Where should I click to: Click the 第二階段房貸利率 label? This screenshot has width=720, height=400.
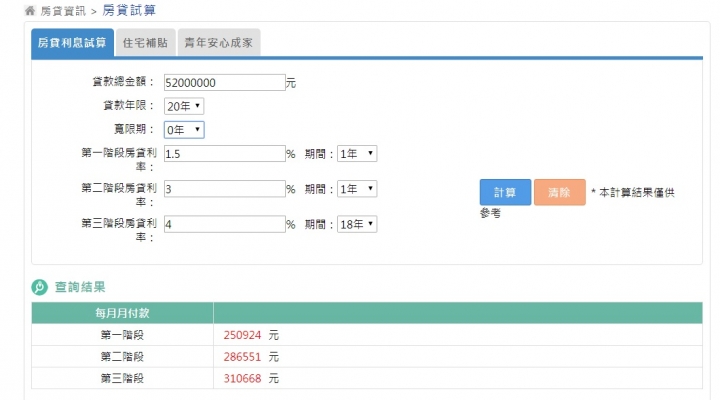click(x=119, y=195)
